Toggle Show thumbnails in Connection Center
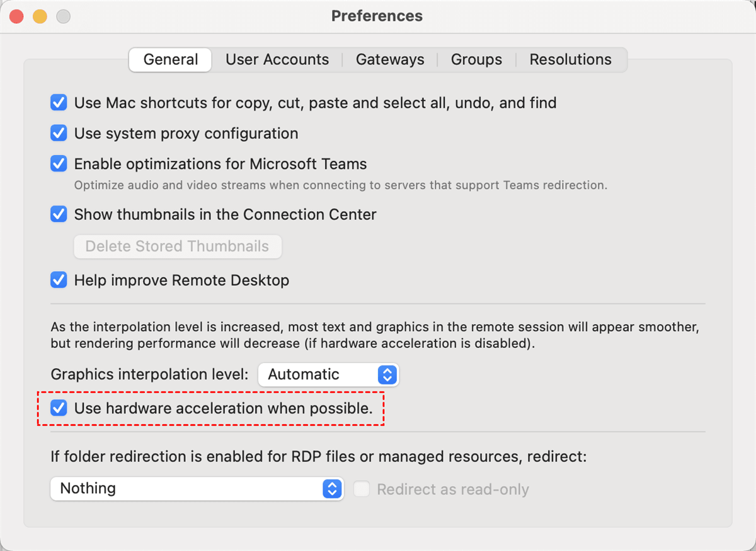 [x=59, y=214]
